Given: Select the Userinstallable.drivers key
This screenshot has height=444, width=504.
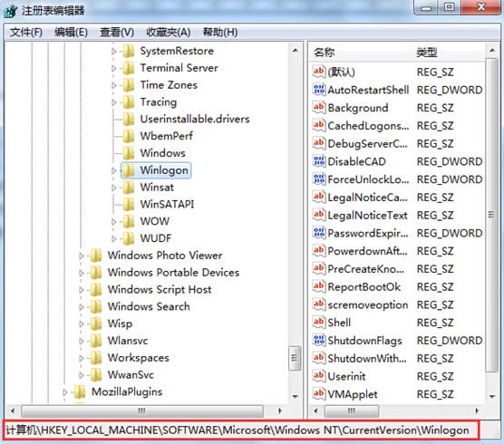Looking at the screenshot, I should [195, 120].
